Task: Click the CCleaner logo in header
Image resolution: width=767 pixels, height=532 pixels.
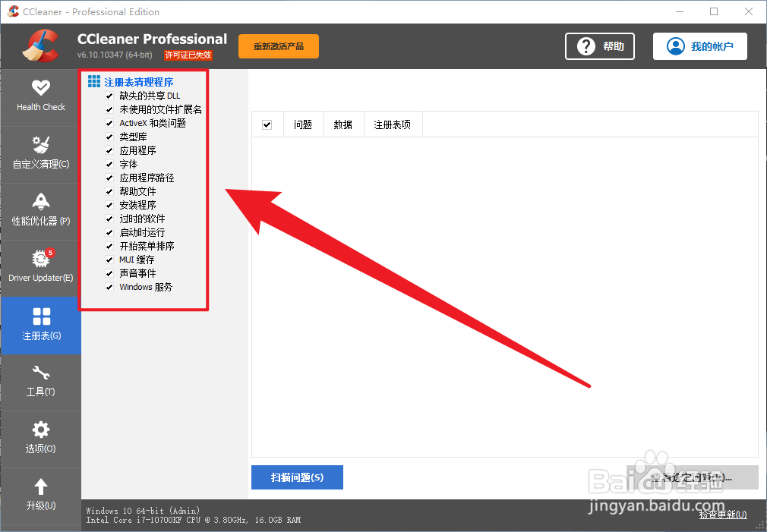Action: (x=40, y=46)
